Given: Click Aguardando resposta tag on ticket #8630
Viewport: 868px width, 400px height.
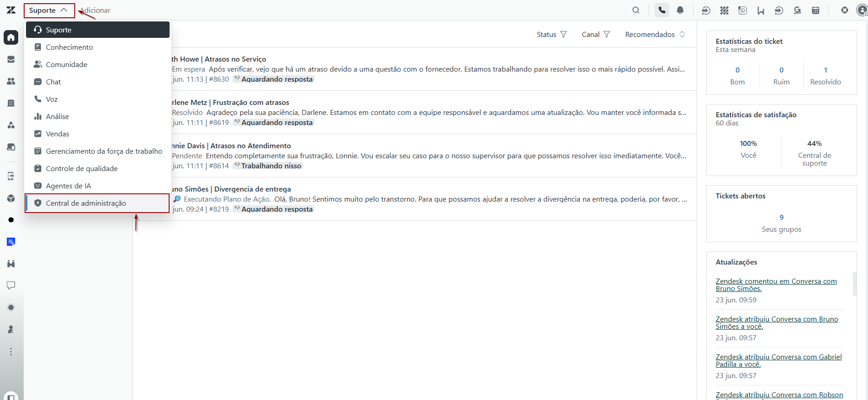Looking at the screenshot, I should click(274, 79).
